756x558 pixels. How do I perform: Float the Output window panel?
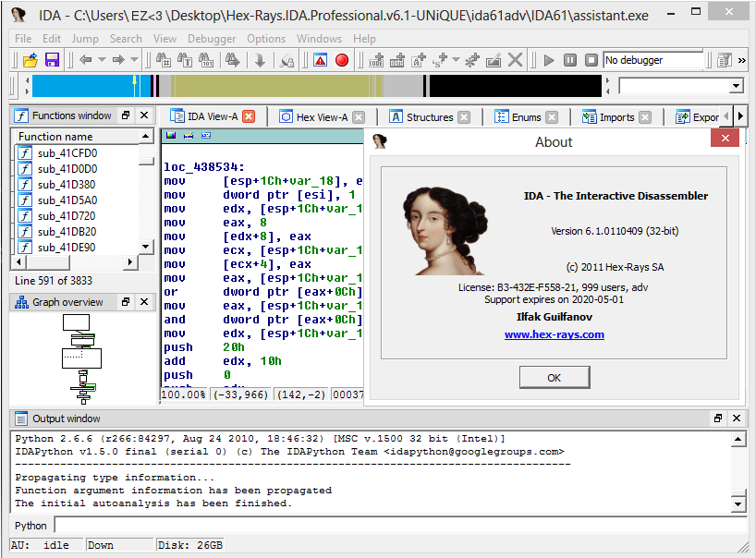point(718,418)
